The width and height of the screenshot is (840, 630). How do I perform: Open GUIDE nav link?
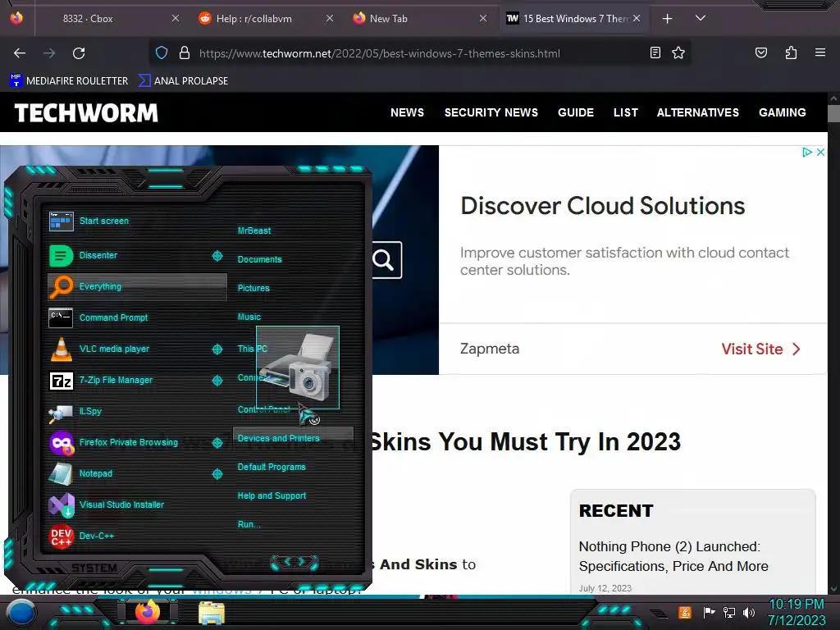click(576, 112)
